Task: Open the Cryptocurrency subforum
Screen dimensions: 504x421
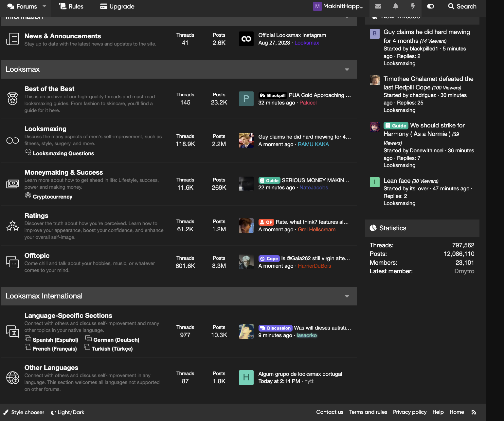Action: point(52,197)
